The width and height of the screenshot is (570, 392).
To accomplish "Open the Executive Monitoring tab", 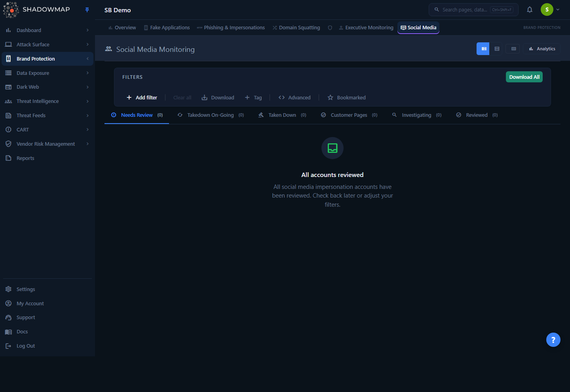I will [x=366, y=28].
